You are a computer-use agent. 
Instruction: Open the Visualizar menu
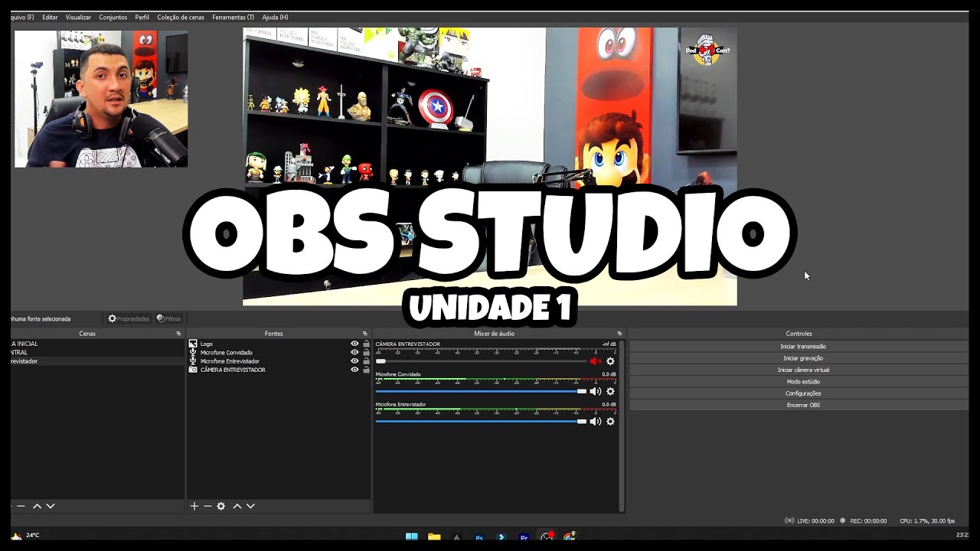coord(78,17)
